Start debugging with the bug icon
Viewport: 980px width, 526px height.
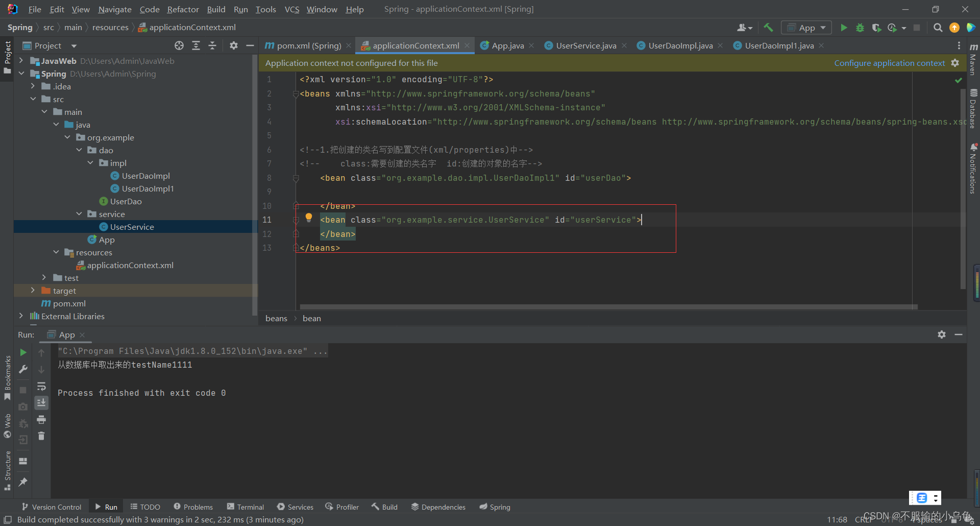pos(860,28)
